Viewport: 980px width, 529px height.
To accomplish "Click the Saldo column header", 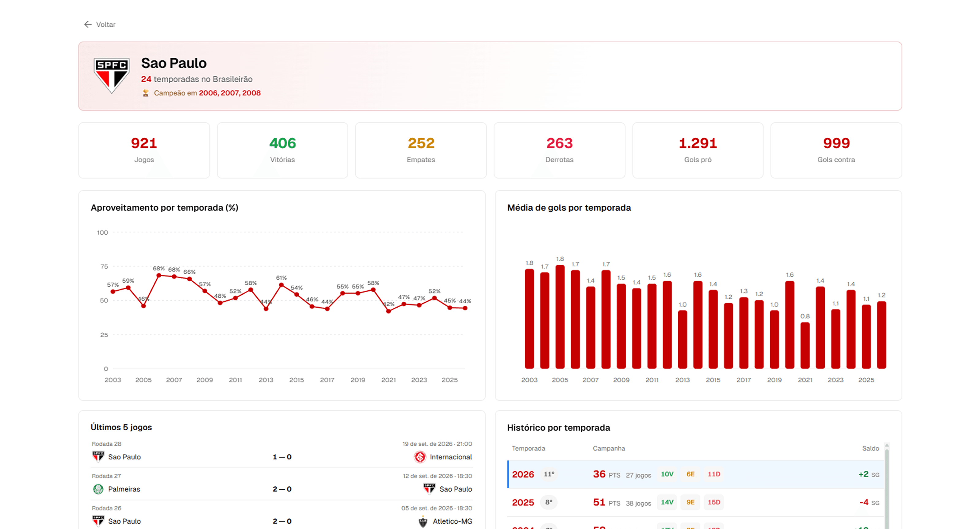I will (871, 448).
